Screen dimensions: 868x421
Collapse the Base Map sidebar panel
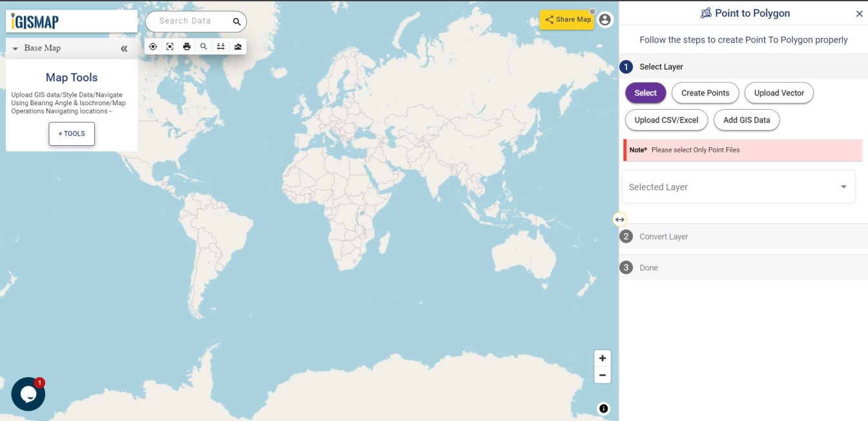124,48
